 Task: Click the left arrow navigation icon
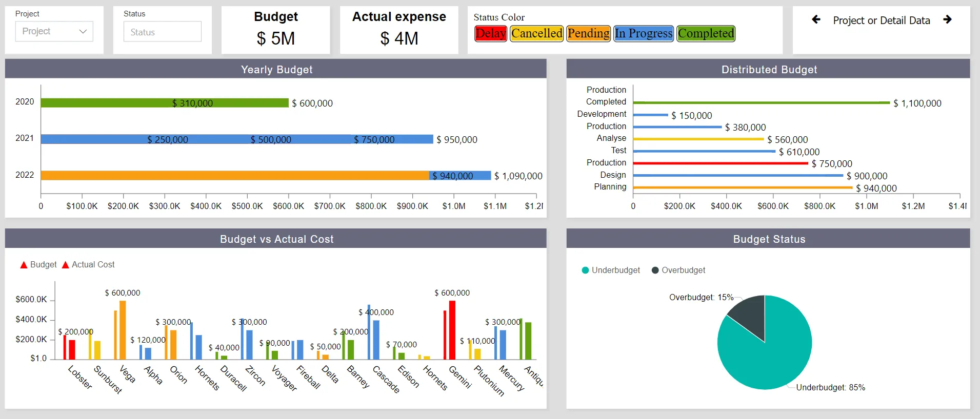(816, 19)
